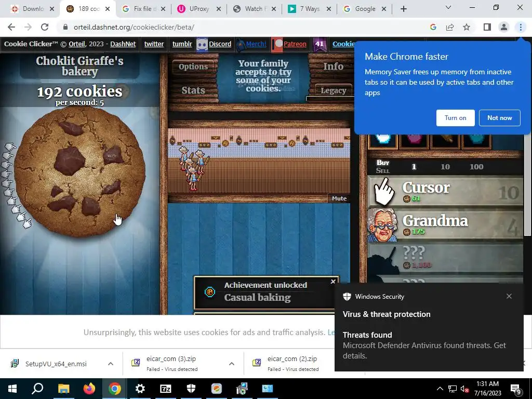Image resolution: width=532 pixels, height=399 pixels.
Task: Switch to the Google tab
Action: [365, 9]
